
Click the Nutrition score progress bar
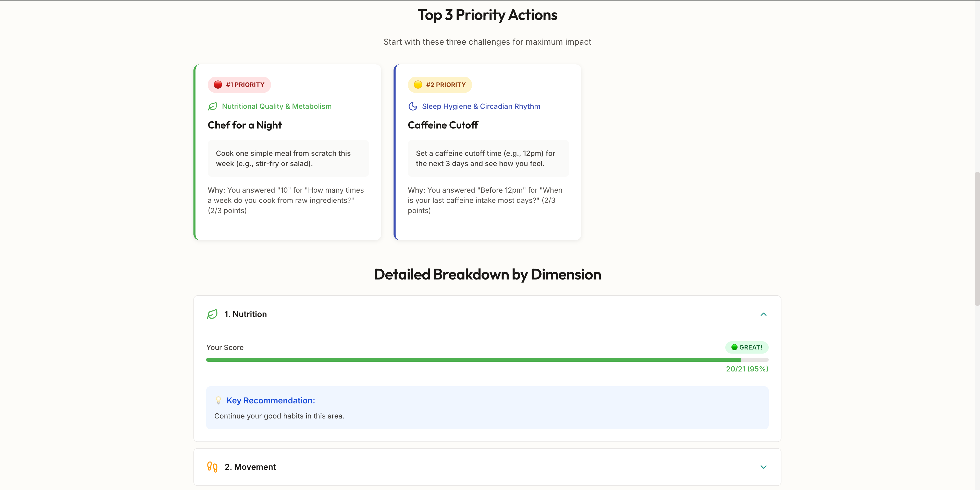pos(487,360)
